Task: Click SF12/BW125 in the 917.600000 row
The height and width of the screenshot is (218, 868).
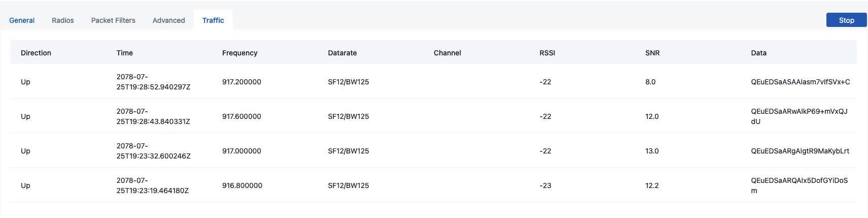Action: tap(349, 116)
